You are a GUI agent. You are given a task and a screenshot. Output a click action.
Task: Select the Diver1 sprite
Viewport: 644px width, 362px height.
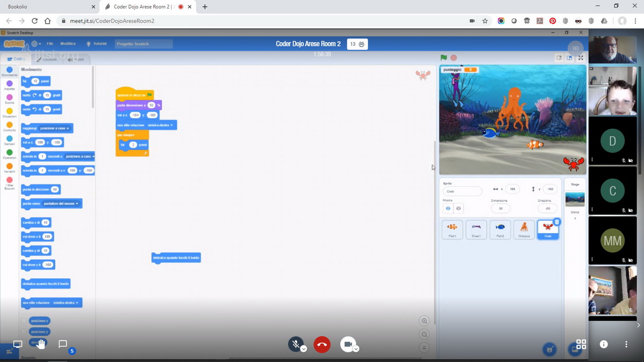[x=476, y=230]
